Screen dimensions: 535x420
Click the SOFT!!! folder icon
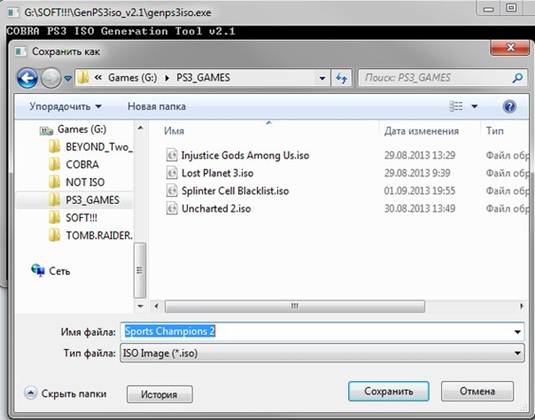pos(54,218)
